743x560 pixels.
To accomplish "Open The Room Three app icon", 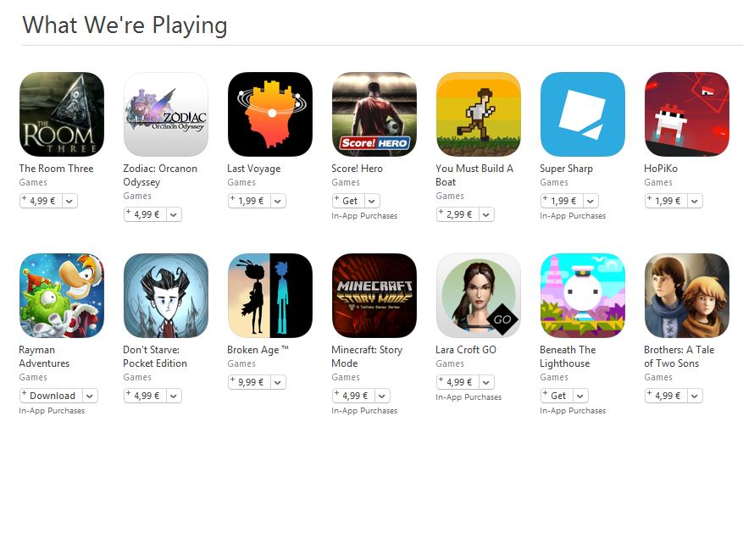I will pyautogui.click(x=62, y=114).
